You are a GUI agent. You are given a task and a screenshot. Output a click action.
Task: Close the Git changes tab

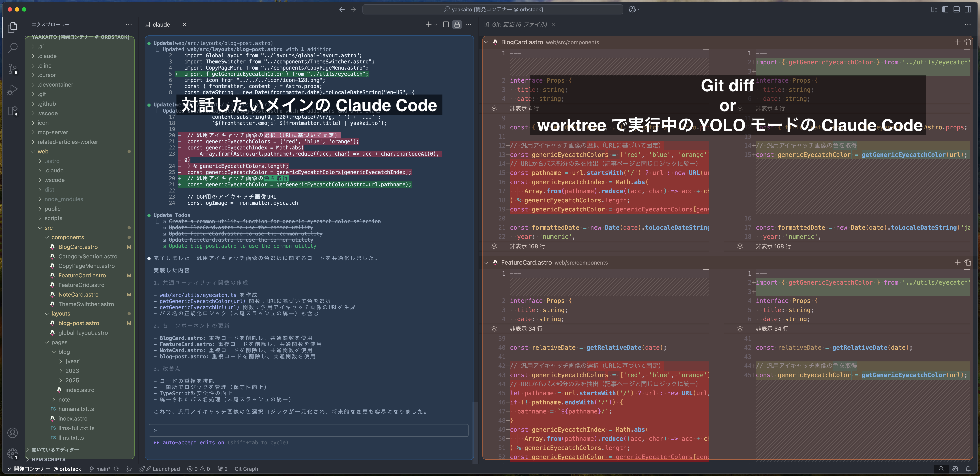pyautogui.click(x=554, y=24)
